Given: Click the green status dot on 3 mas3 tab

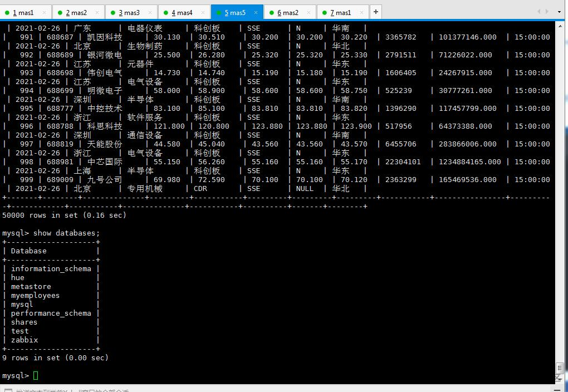Looking at the screenshot, I should click(113, 13).
